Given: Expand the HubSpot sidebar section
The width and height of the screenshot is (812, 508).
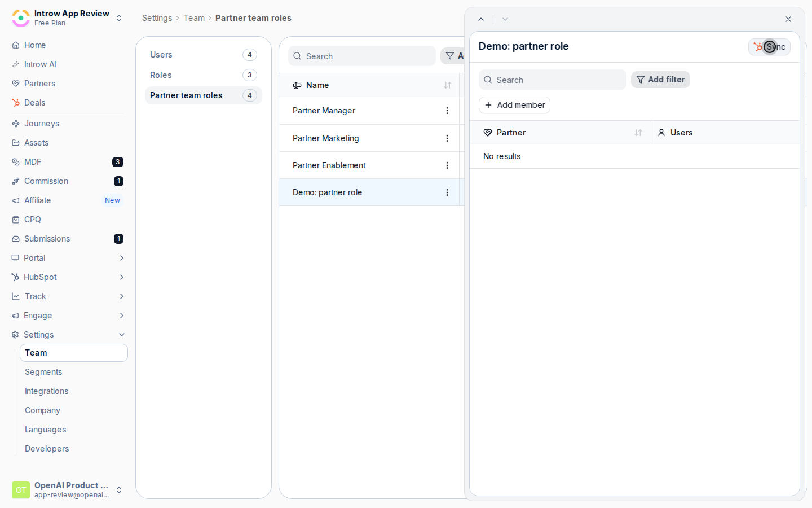Looking at the screenshot, I should (x=122, y=277).
